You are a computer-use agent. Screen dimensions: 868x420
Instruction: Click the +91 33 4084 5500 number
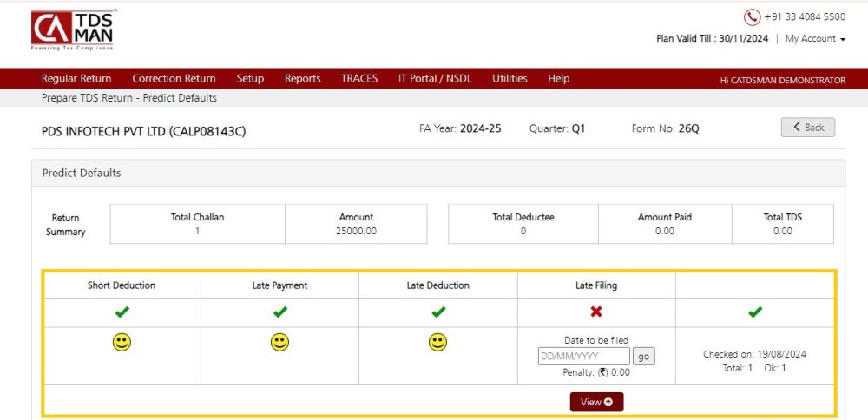pyautogui.click(x=805, y=17)
